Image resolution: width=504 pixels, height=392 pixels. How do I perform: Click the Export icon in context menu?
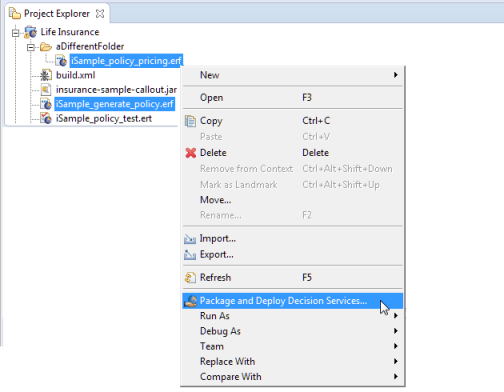tap(190, 255)
